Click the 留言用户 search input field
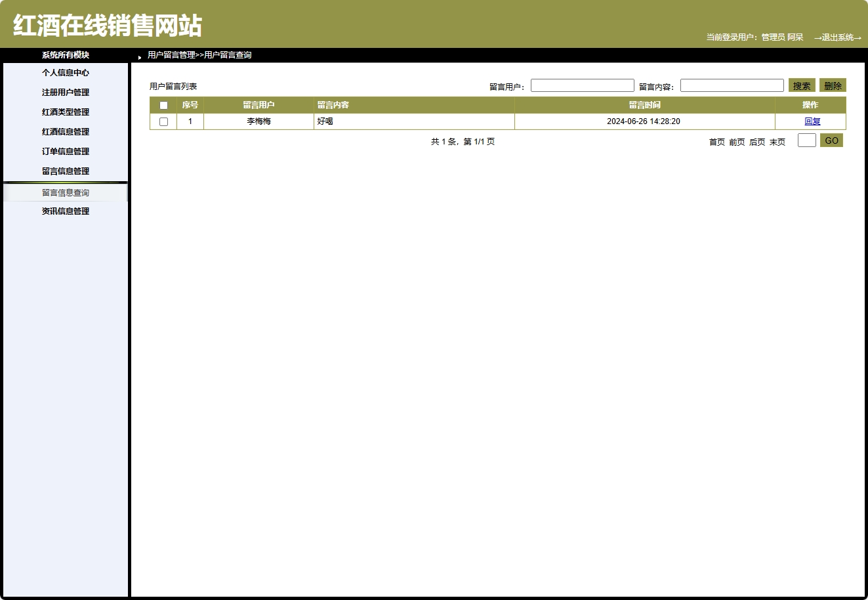The width and height of the screenshot is (868, 600). coord(582,85)
